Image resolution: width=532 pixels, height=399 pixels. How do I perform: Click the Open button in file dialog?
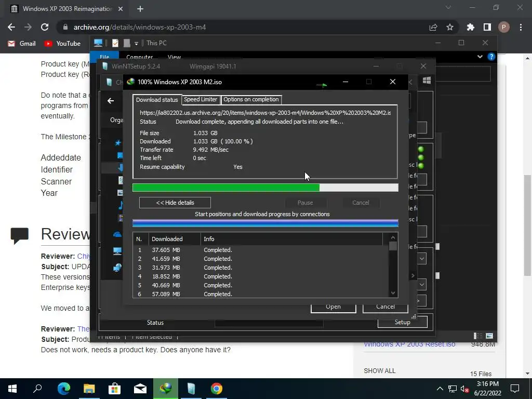[x=333, y=307]
